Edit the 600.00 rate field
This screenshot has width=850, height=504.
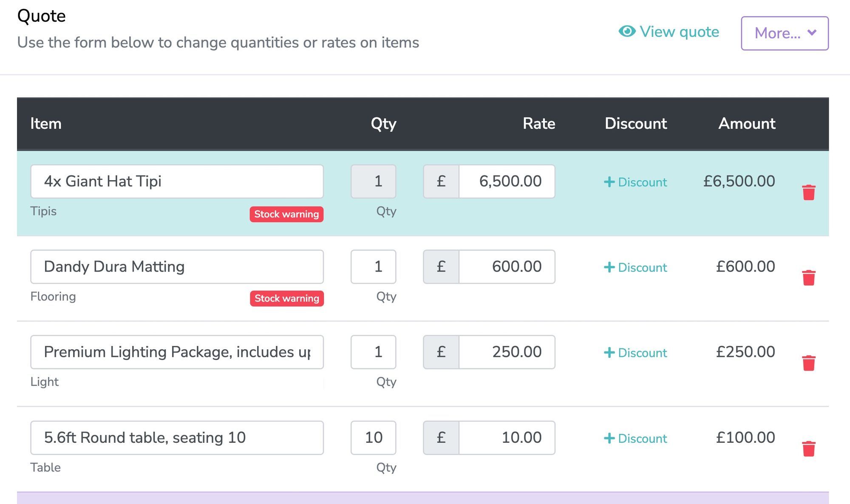507,267
